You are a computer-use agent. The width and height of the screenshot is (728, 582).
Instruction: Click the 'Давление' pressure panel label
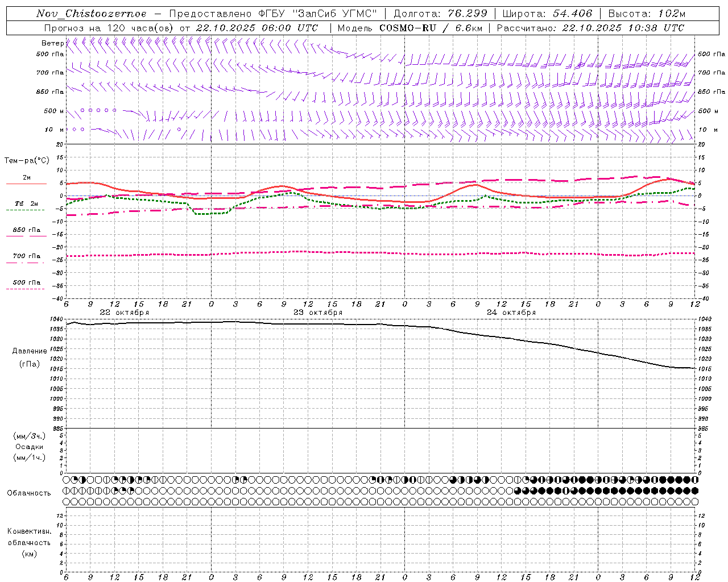pos(30,351)
